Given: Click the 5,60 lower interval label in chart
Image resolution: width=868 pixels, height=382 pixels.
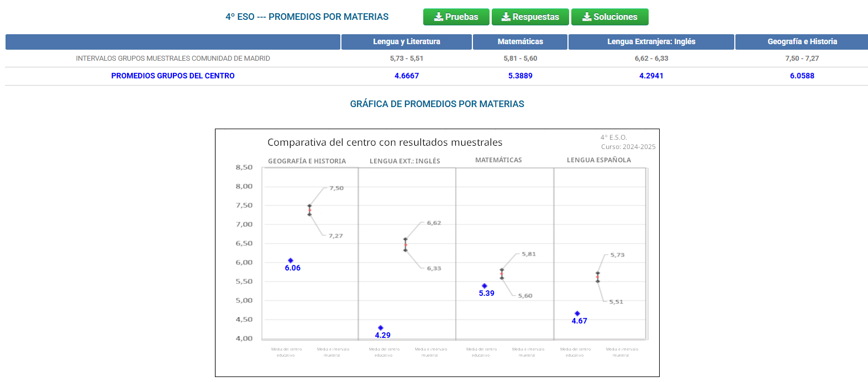Looking at the screenshot, I should point(525,296).
